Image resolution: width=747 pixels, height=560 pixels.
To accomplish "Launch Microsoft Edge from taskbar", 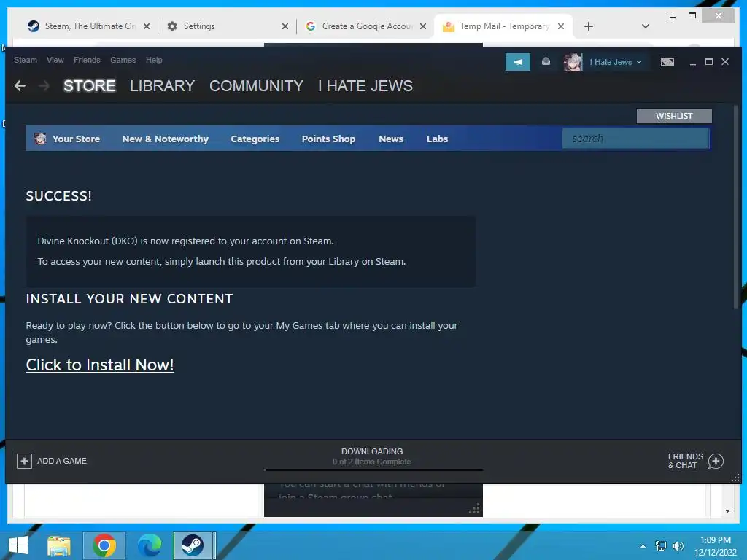I will 149,545.
